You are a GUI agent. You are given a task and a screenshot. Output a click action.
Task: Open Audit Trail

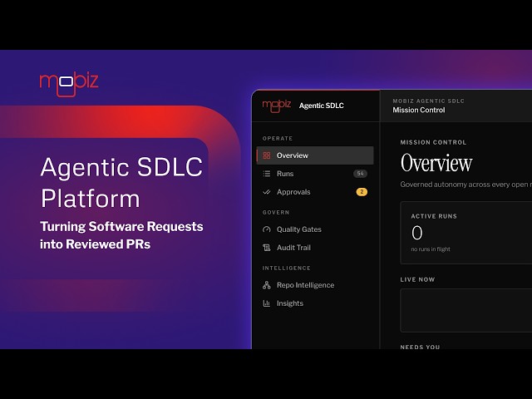315,248
